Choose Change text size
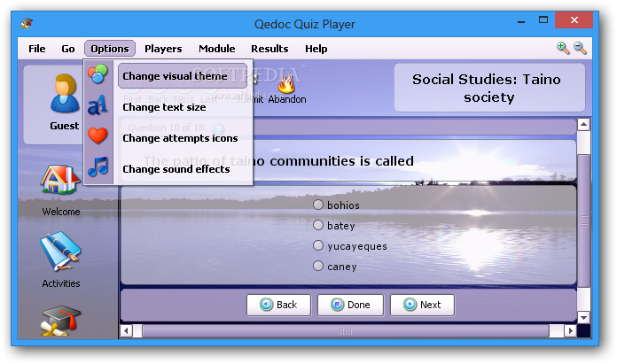617x364 pixels. pyautogui.click(x=165, y=107)
